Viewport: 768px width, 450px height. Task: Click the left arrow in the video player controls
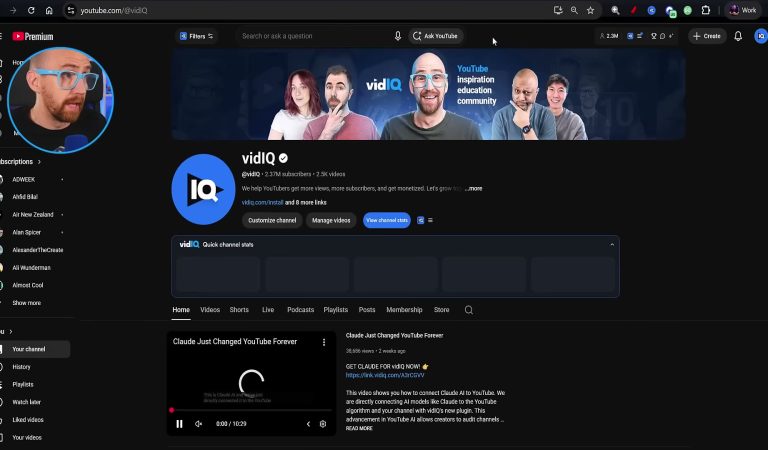pyautogui.click(x=308, y=424)
